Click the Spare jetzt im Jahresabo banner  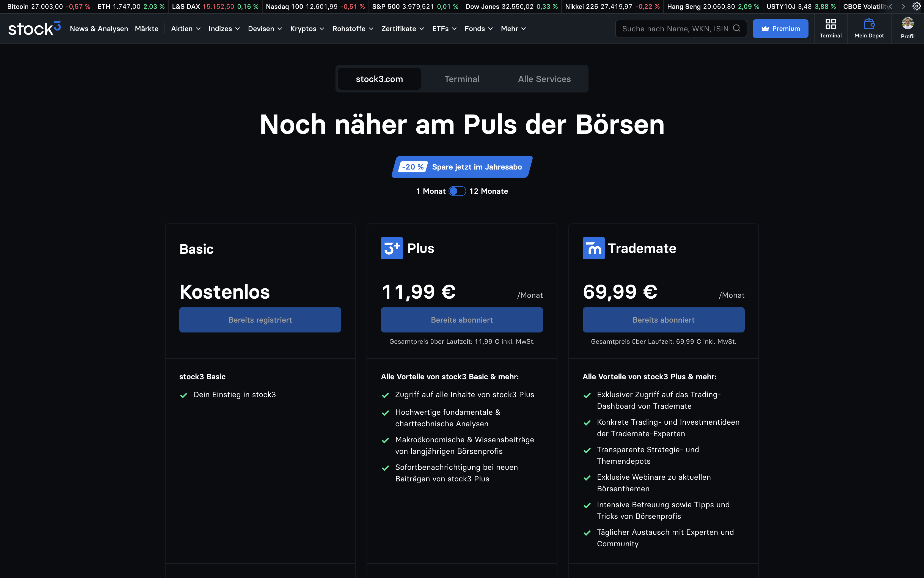[x=462, y=167]
